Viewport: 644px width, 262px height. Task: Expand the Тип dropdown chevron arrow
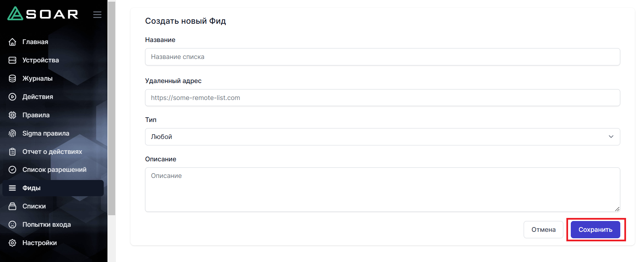click(611, 137)
